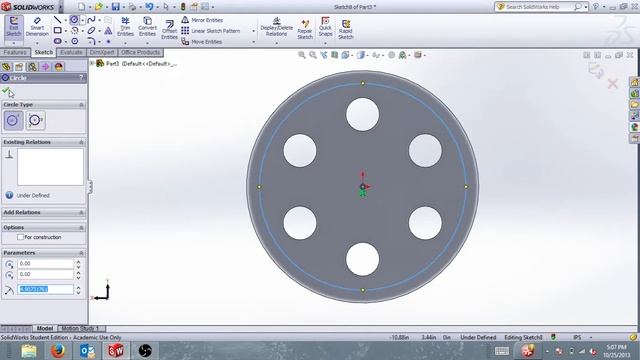
Task: Switch to the DimXpert tab
Action: tap(102, 52)
